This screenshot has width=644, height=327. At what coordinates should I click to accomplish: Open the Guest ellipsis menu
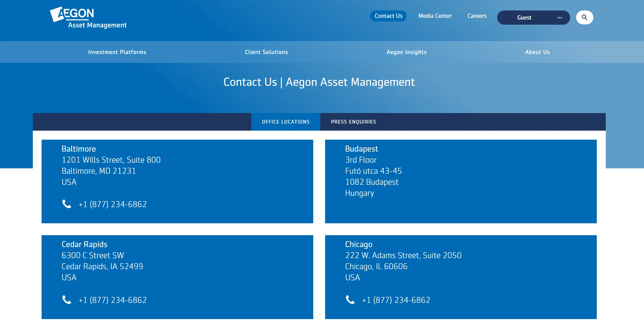coord(560,18)
